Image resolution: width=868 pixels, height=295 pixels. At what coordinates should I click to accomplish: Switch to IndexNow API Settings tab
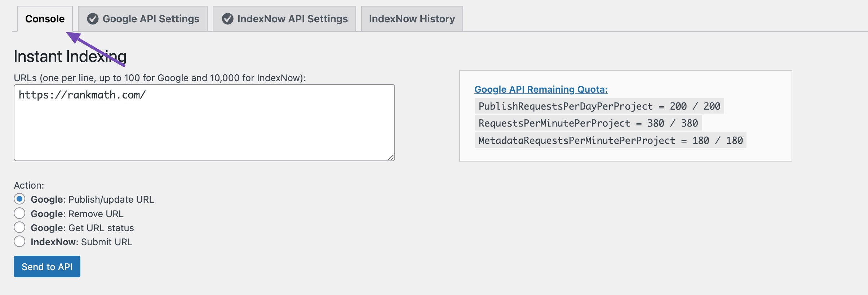284,19
